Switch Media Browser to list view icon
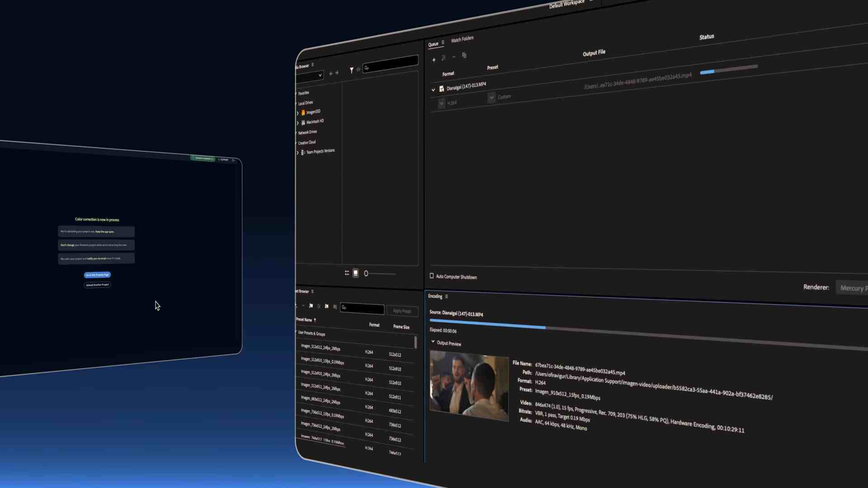Screen dimensions: 868x488 coord(347,273)
